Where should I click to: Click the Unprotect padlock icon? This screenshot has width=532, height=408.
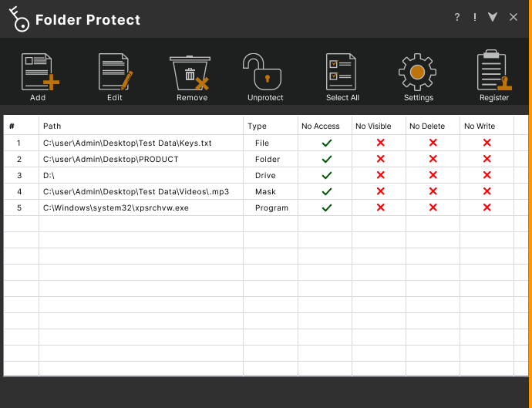tap(262, 72)
